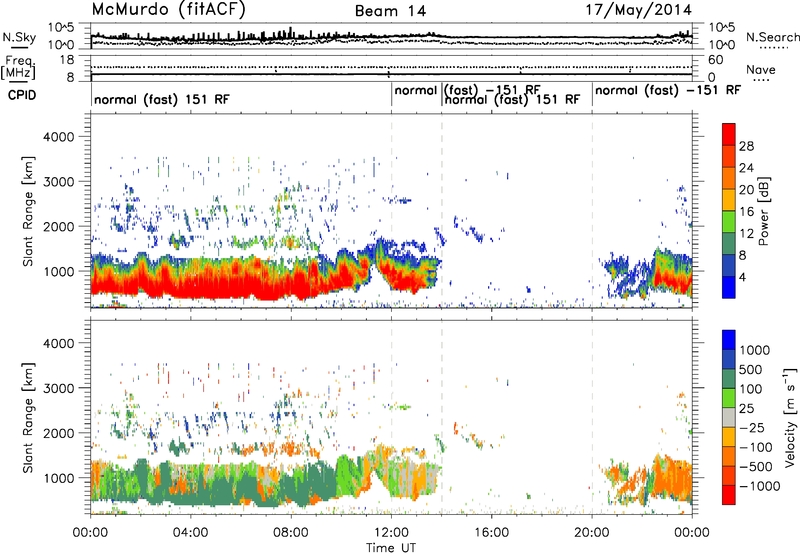800x554 pixels.
Task: Click the 3000 tick in the velocity panel
Action: 58,388
